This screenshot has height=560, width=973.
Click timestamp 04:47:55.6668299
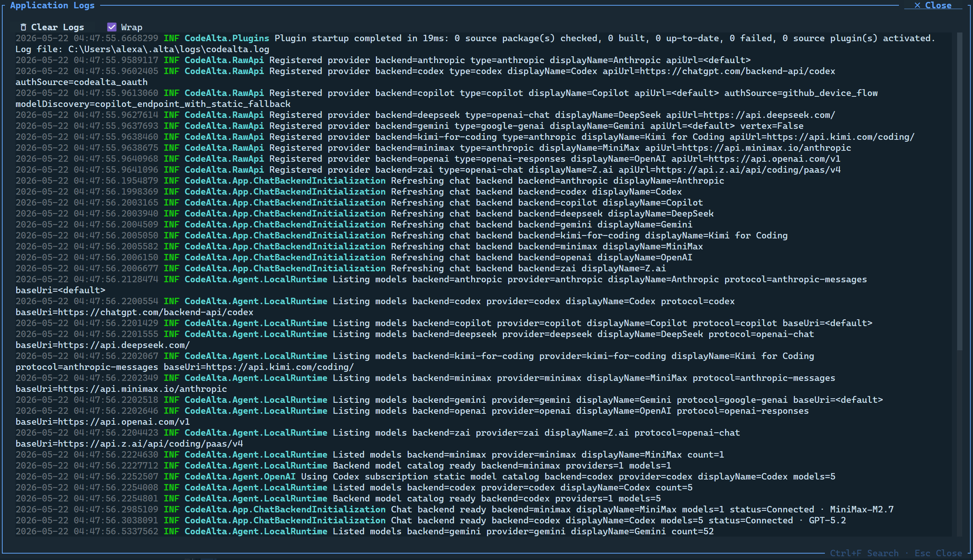116,38
